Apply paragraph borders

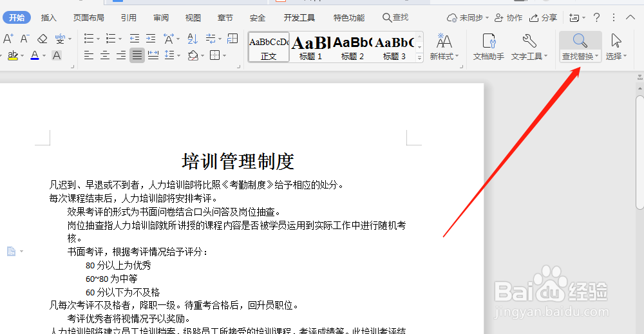click(x=214, y=55)
